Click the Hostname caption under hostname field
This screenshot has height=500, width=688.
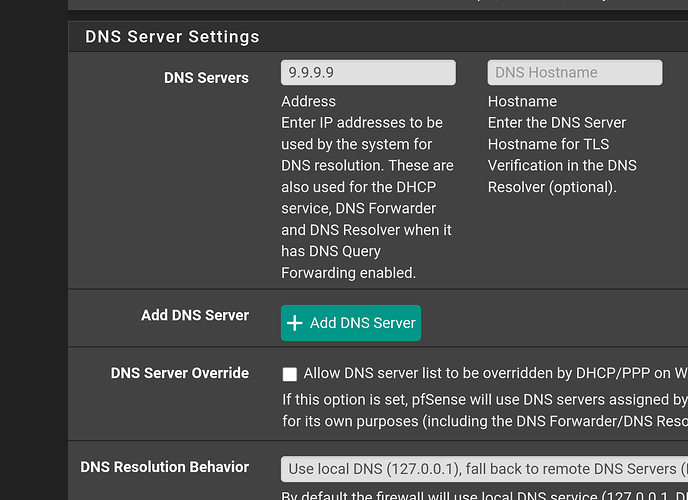522,101
